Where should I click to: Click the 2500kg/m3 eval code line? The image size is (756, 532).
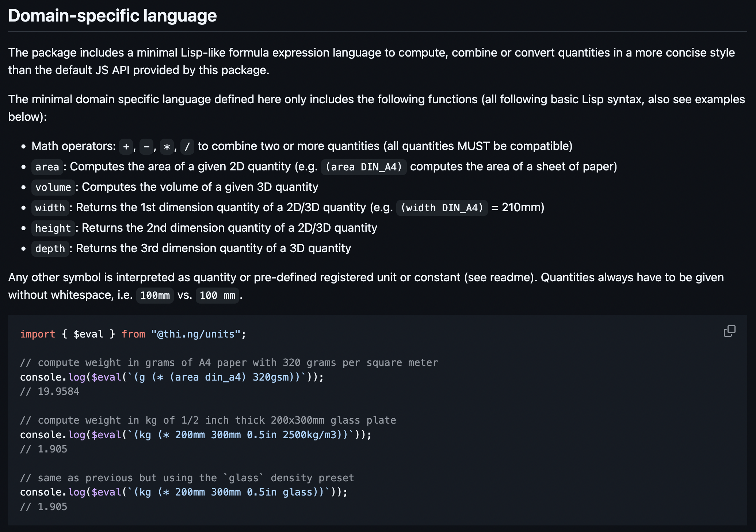pos(195,435)
